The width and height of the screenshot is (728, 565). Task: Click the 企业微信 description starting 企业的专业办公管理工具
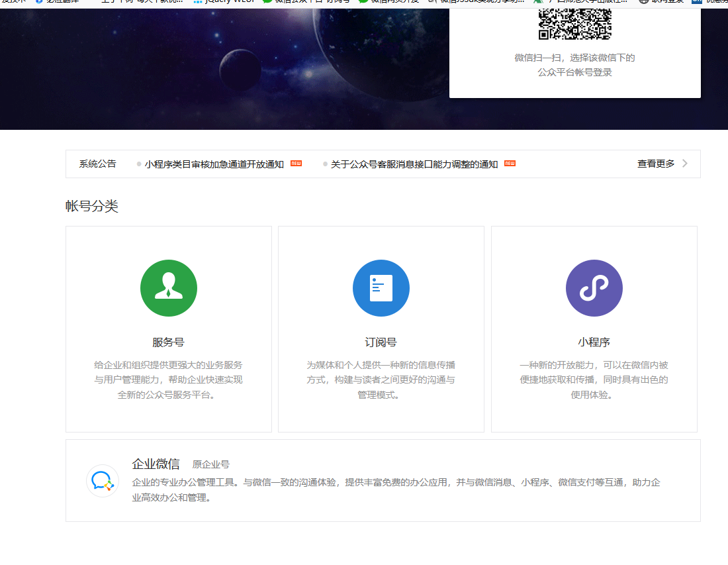pos(396,489)
